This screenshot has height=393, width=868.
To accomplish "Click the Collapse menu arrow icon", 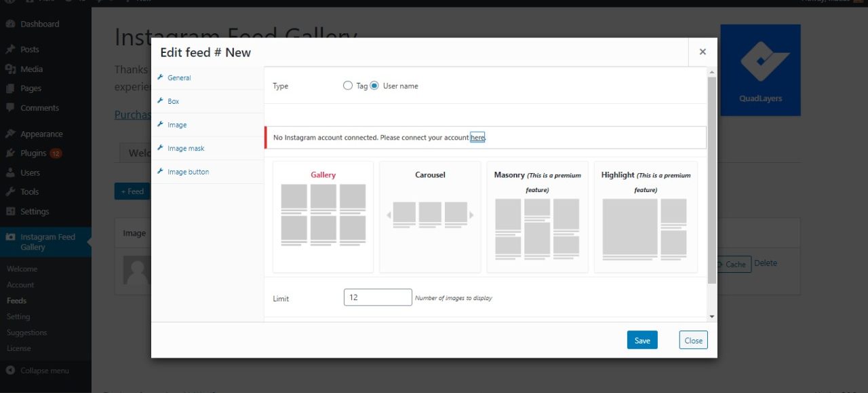I will pyautogui.click(x=10, y=371).
